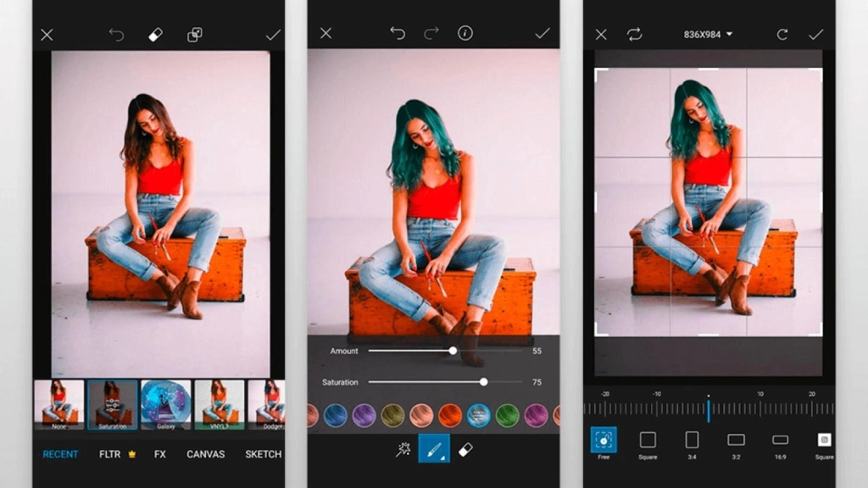
Task: Switch to the RECENT effects tab
Action: tap(60, 454)
